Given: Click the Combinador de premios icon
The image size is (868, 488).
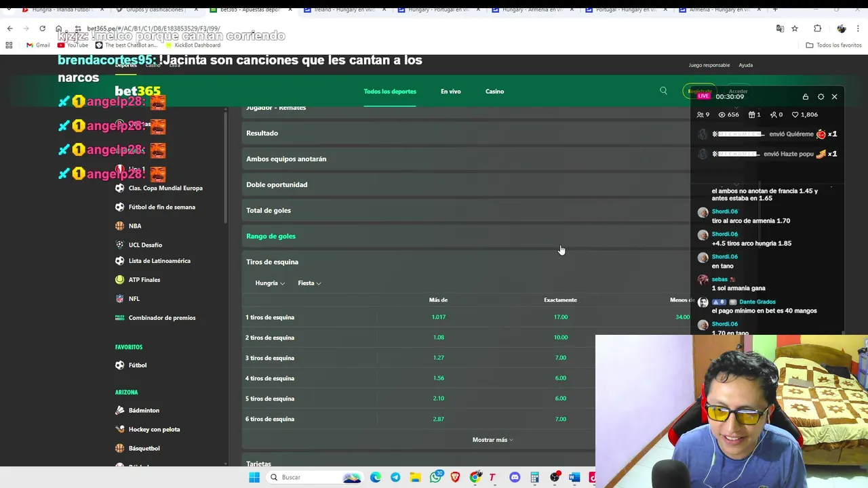Looking at the screenshot, I should pos(120,317).
